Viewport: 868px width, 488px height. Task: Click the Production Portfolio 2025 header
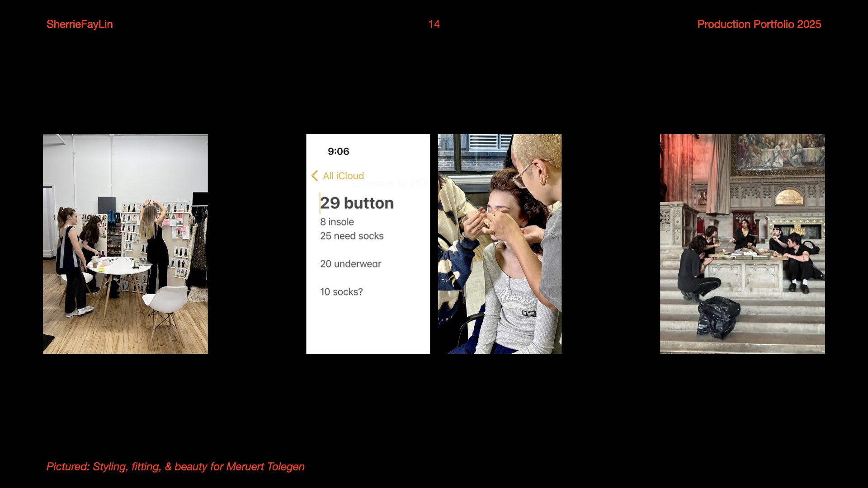tap(759, 24)
